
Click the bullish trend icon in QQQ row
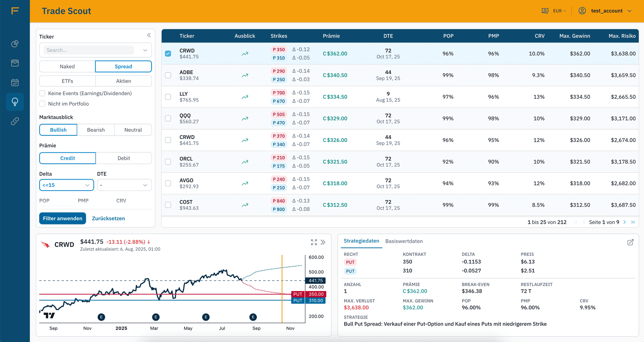tap(245, 119)
